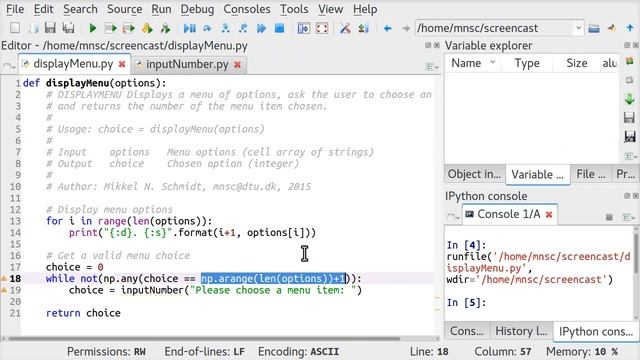Click the New file toolbar icon
Viewport: 640px width, 360px height.
[x=15, y=28]
